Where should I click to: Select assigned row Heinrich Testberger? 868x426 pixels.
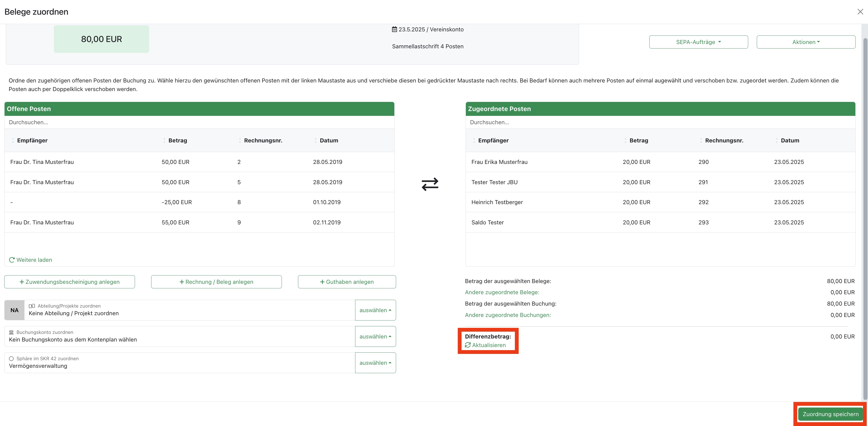pos(660,202)
